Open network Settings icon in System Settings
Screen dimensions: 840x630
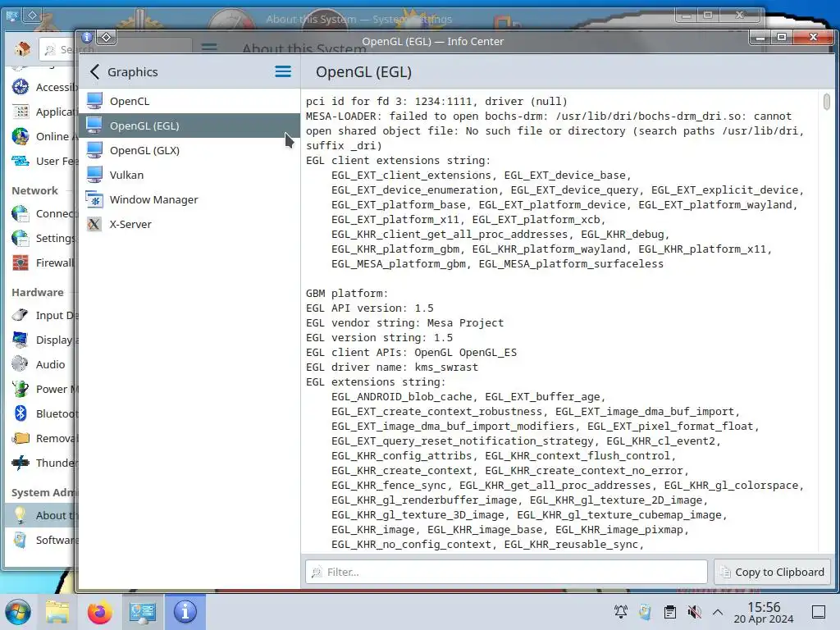click(21, 238)
